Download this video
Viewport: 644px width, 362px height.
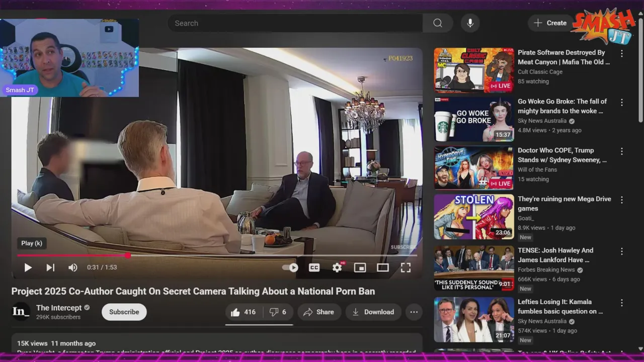coord(373,312)
